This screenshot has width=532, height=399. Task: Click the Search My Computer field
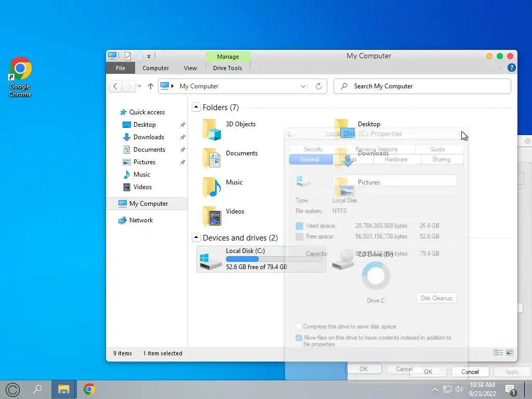pos(422,86)
